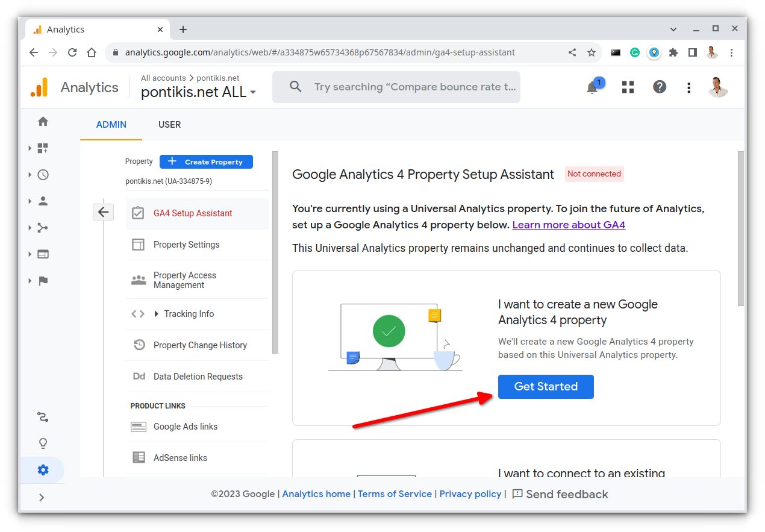765x532 pixels.
Task: Open Property Settings
Action: click(198, 245)
